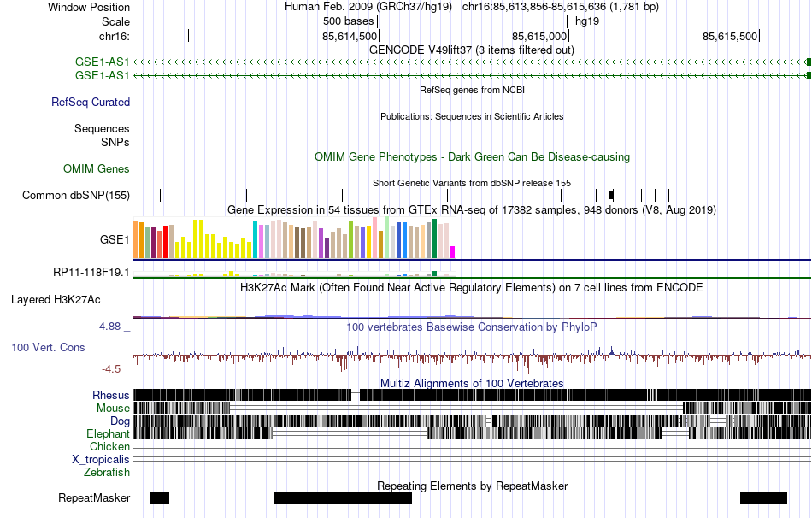This screenshot has width=812, height=518.
Task: Click Human Feb. 2009 (GRCh37/hg19) assembly text
Action: click(x=368, y=7)
